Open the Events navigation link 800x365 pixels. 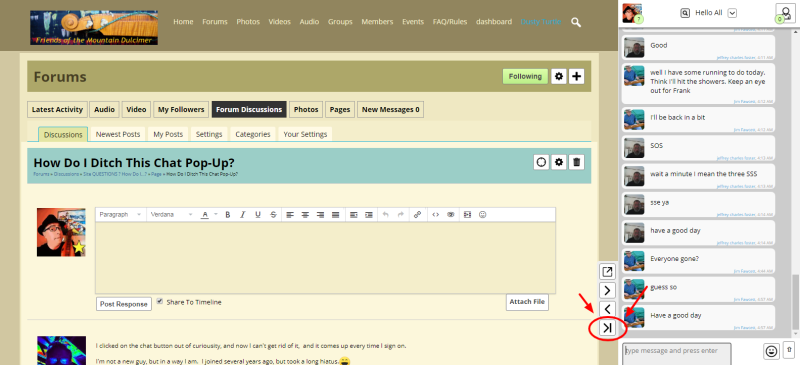pyautogui.click(x=413, y=21)
